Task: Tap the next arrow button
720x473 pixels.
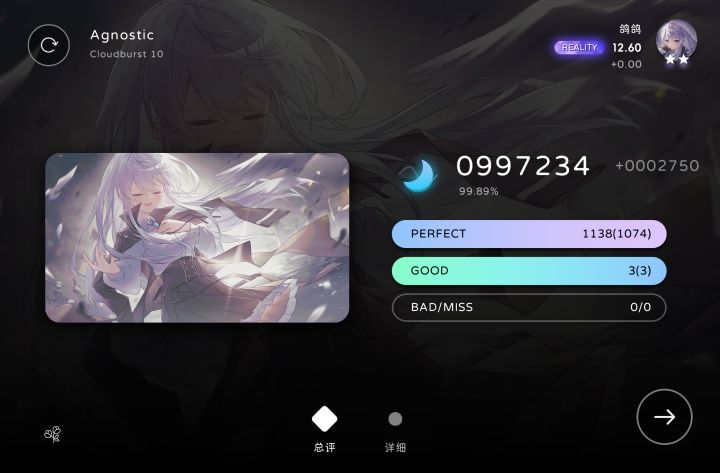Action: point(664,417)
